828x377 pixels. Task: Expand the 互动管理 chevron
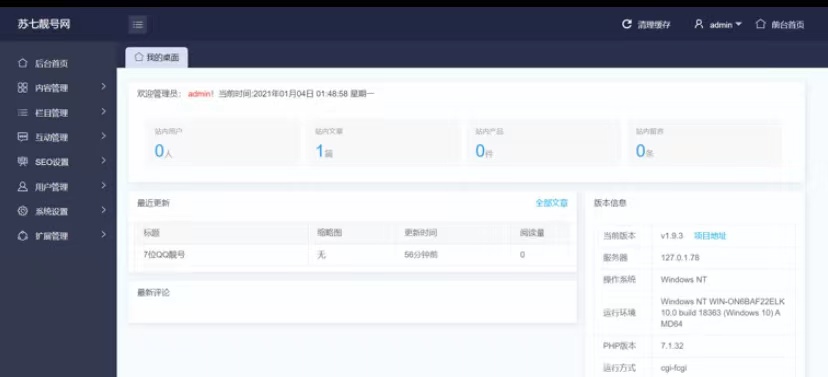point(104,136)
